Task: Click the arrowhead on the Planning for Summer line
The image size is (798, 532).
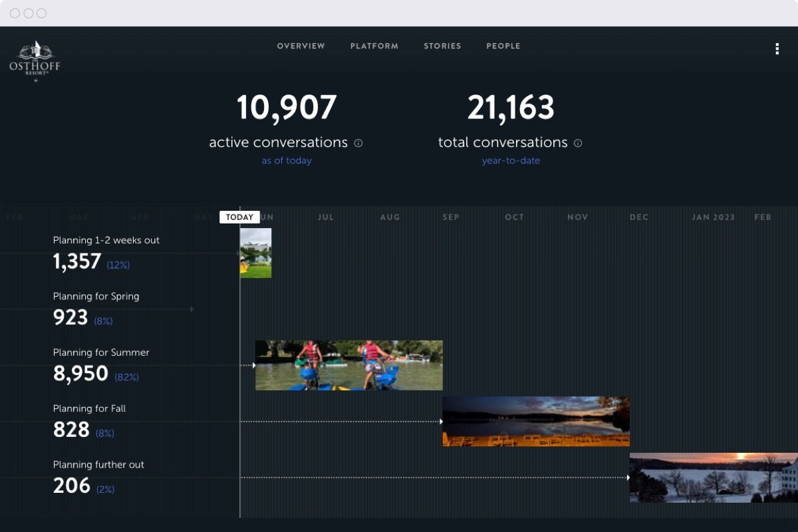Action: point(253,364)
